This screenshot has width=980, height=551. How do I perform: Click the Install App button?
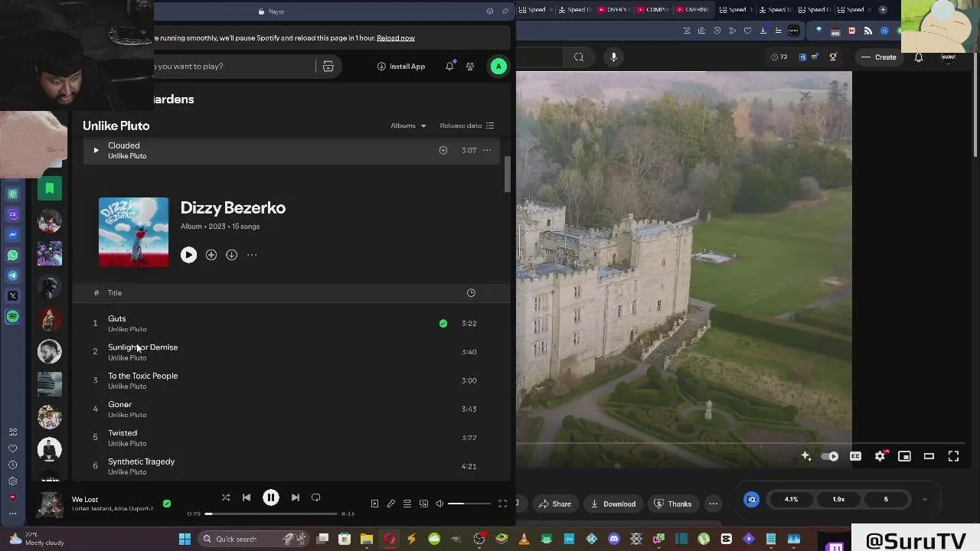pos(401,67)
